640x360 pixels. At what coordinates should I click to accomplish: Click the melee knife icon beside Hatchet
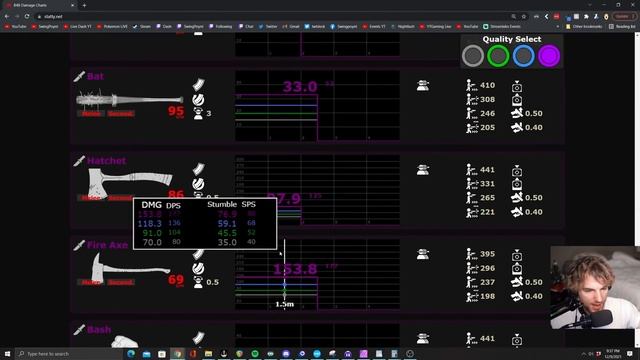79,161
